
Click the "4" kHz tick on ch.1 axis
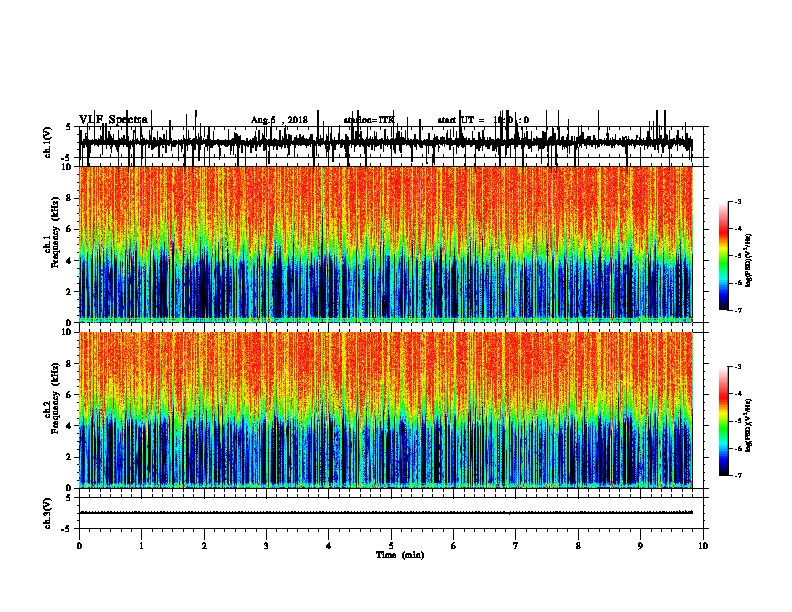tap(69, 261)
